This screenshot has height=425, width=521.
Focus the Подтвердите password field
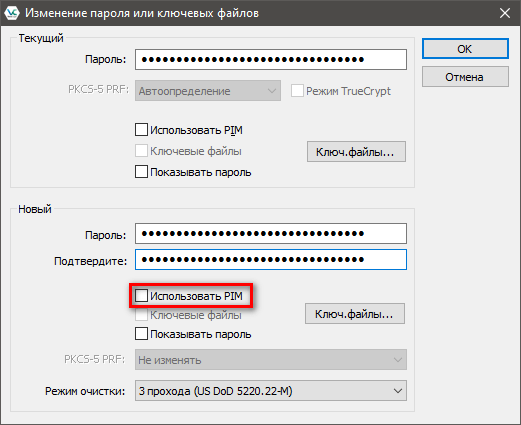tap(271, 259)
